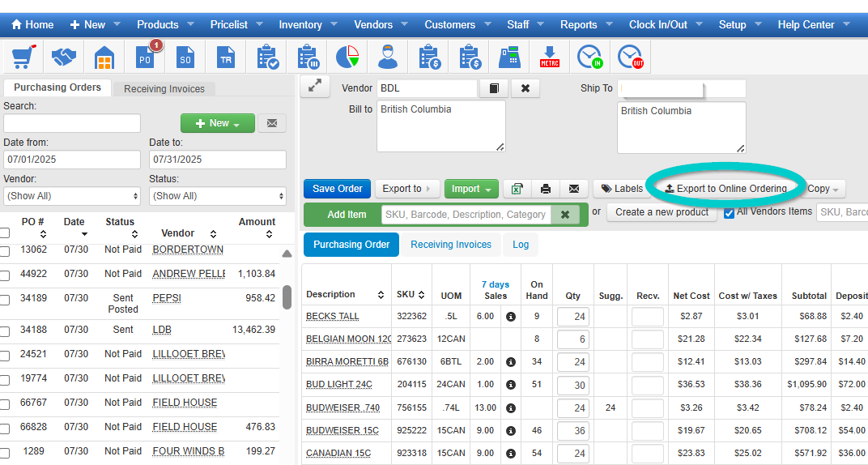
Task: Open the Products menu
Action: 165,25
